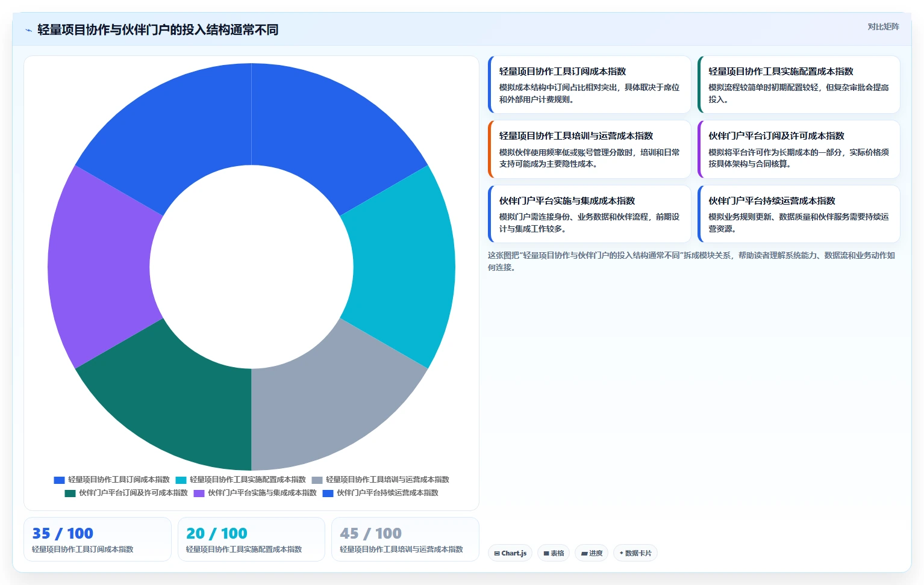924x585 pixels.
Task: Click the heading 轻量项目协作与伙伴门户的投入结构通常不同
Action: tap(158, 30)
